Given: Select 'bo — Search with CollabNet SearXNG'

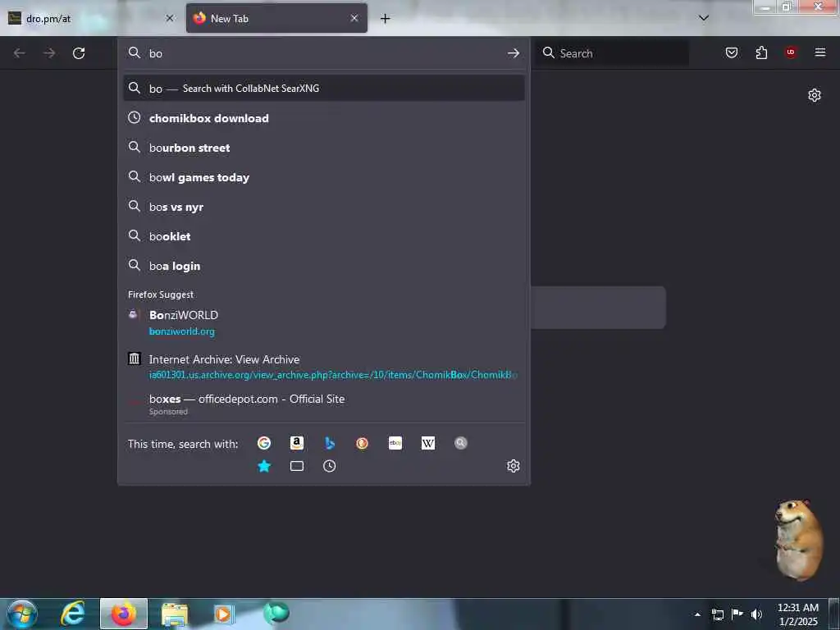Looking at the screenshot, I should [323, 89].
